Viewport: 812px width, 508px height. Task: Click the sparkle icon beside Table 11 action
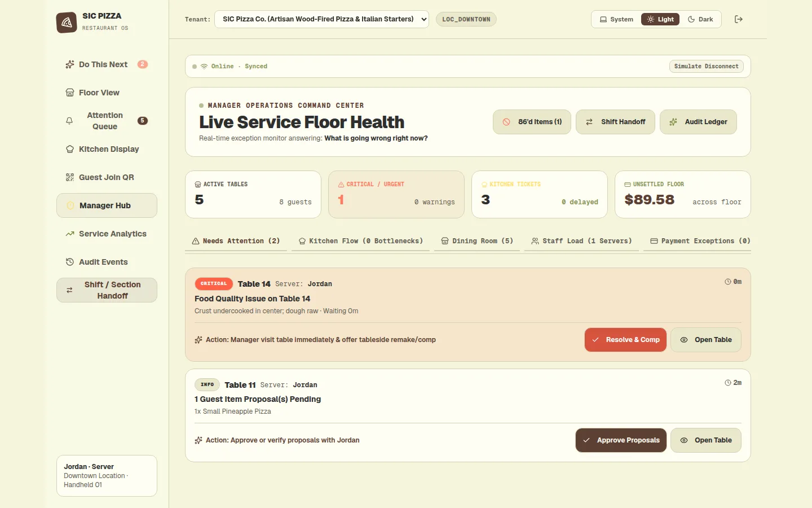tap(198, 440)
